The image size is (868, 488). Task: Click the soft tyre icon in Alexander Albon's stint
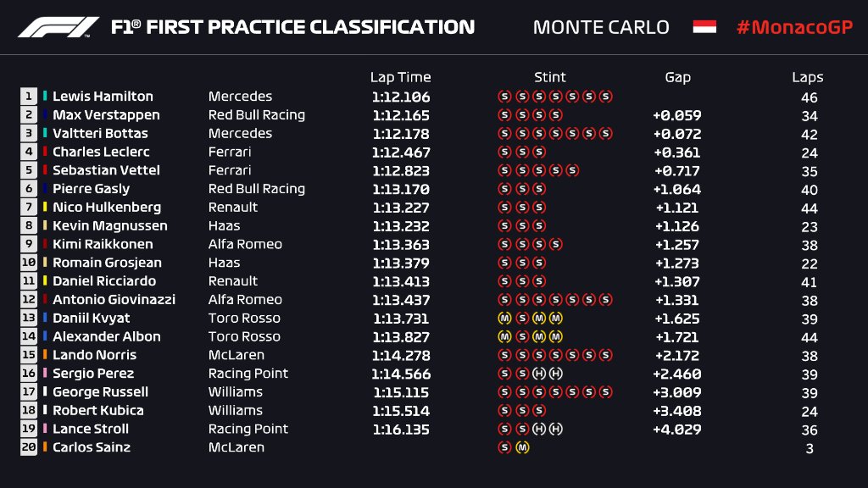point(521,336)
